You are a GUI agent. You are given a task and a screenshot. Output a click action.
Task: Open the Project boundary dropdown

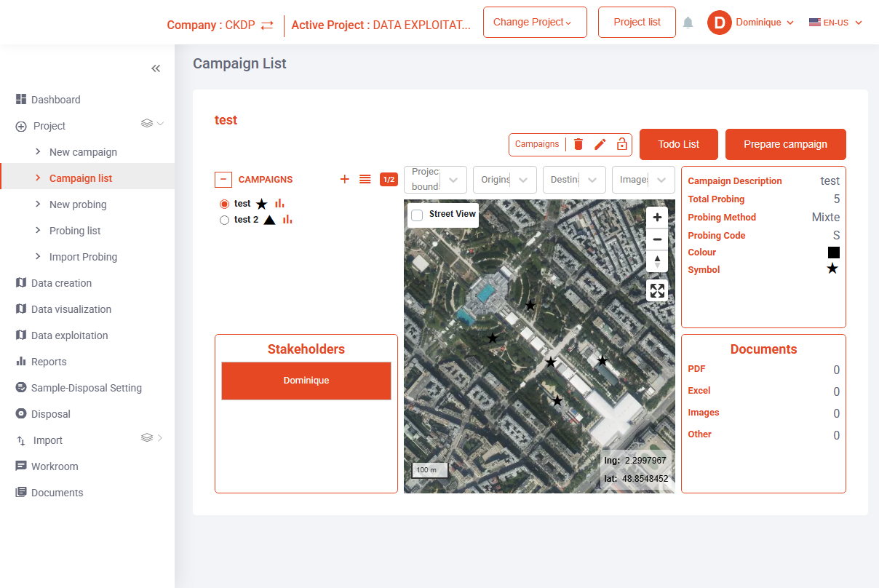click(435, 180)
